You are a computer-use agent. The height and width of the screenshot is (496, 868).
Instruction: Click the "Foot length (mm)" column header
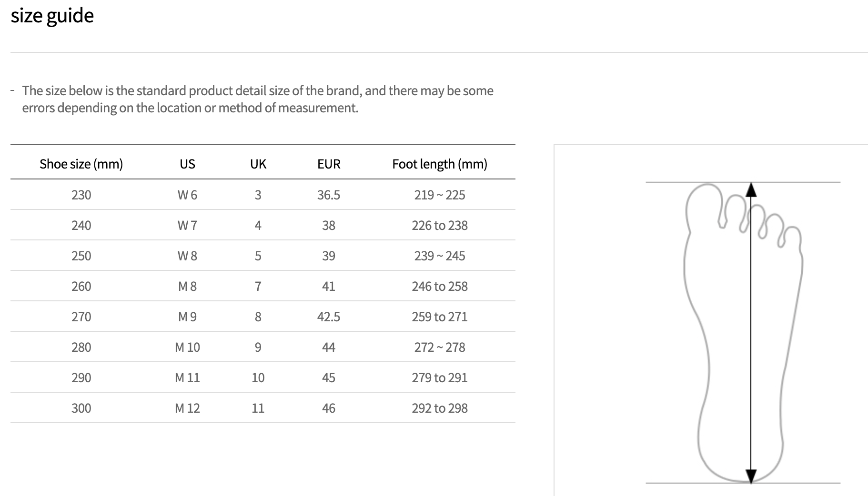pos(439,164)
